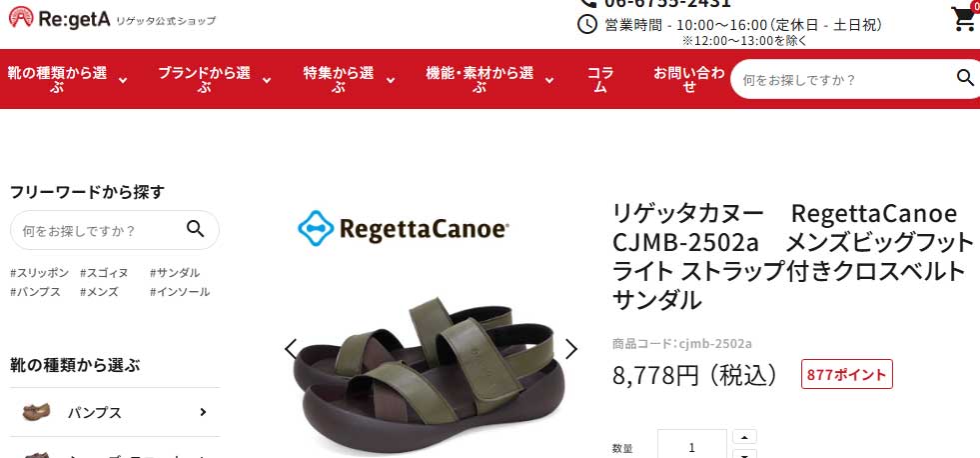
Task: Click the #スリッポン tag link
Action: [x=39, y=273]
